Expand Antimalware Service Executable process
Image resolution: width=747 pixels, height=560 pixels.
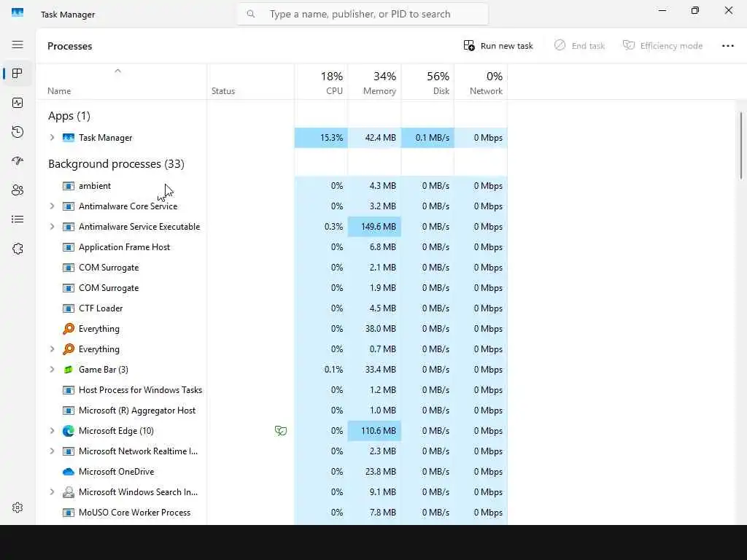pyautogui.click(x=52, y=227)
